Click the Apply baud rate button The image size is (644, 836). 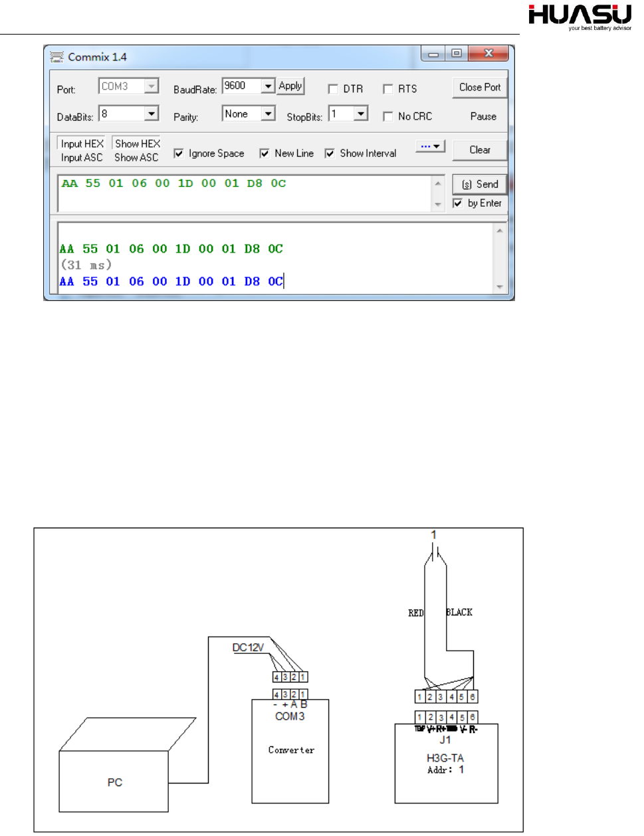click(290, 86)
